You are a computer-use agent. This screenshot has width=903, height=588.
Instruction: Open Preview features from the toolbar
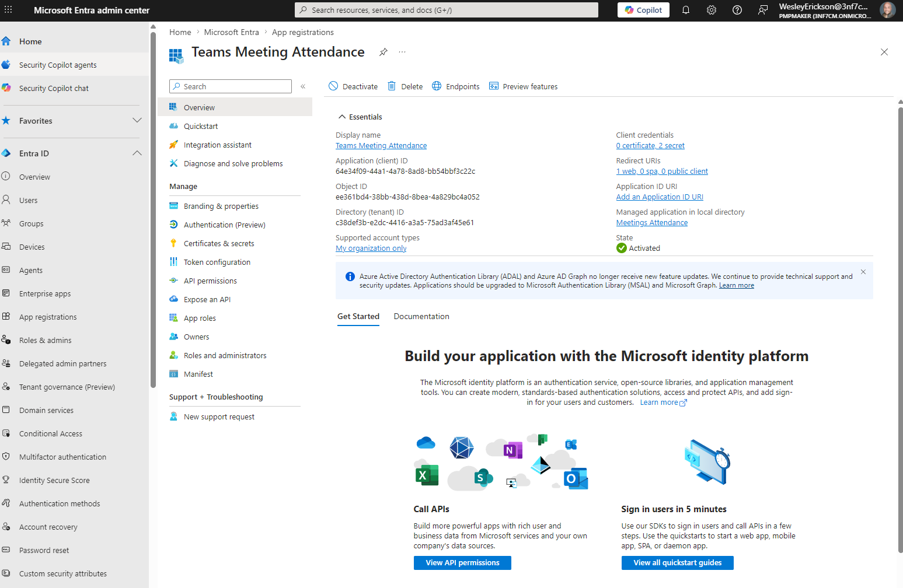[524, 86]
